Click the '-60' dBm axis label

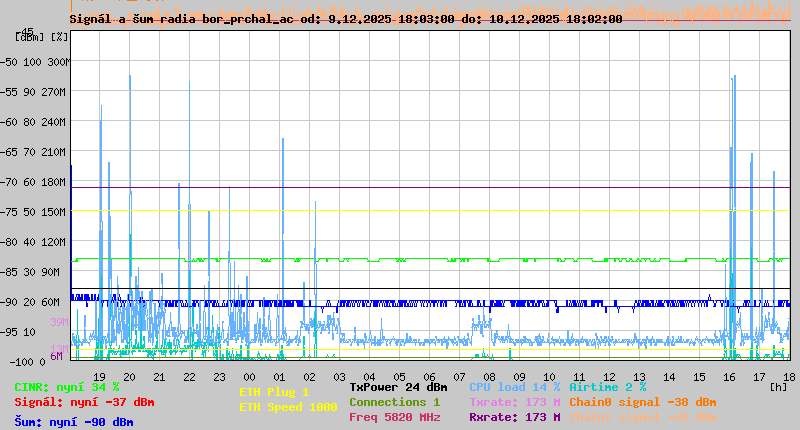(x=9, y=122)
